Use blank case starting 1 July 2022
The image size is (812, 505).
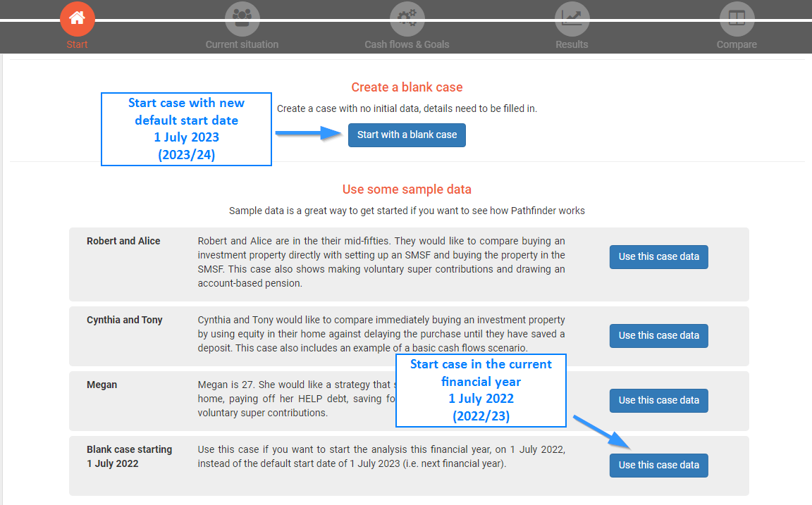pos(658,466)
